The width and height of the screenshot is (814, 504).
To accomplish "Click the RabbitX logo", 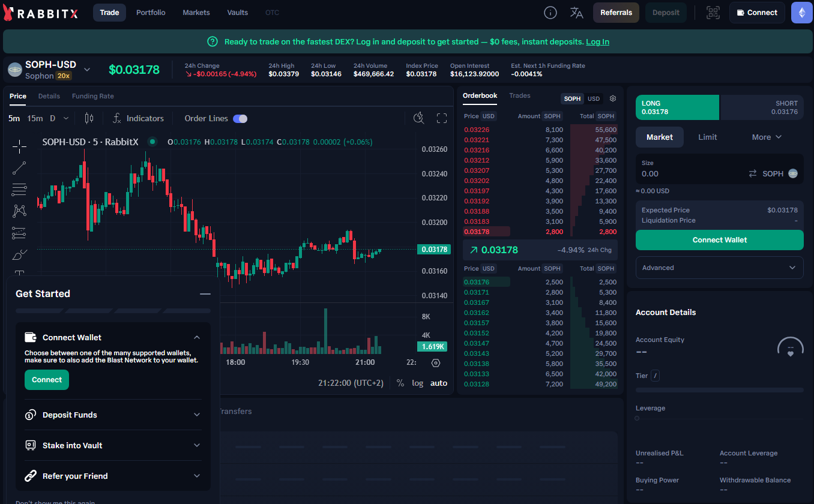I will point(41,13).
